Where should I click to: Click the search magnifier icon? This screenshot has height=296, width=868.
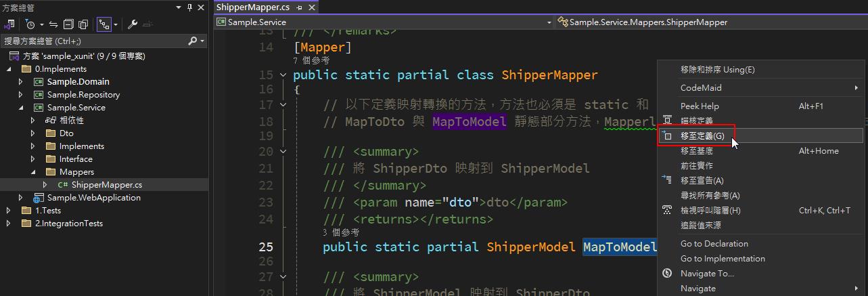click(192, 41)
